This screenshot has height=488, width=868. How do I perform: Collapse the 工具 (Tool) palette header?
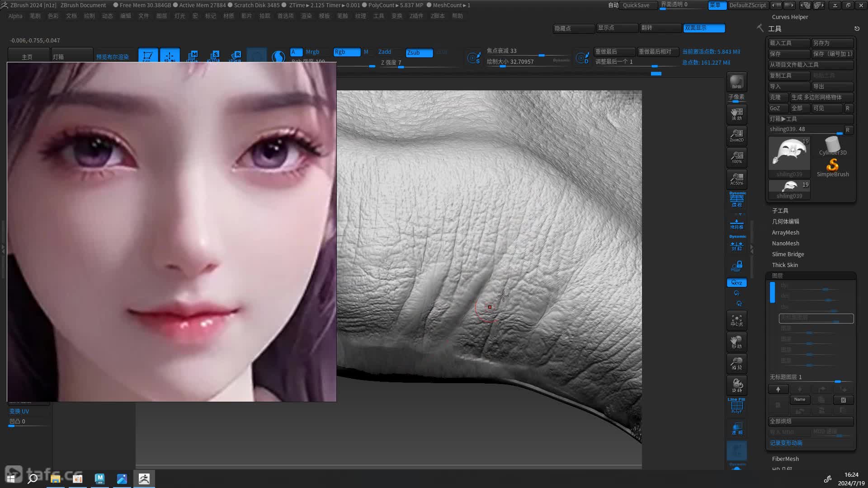775,28
